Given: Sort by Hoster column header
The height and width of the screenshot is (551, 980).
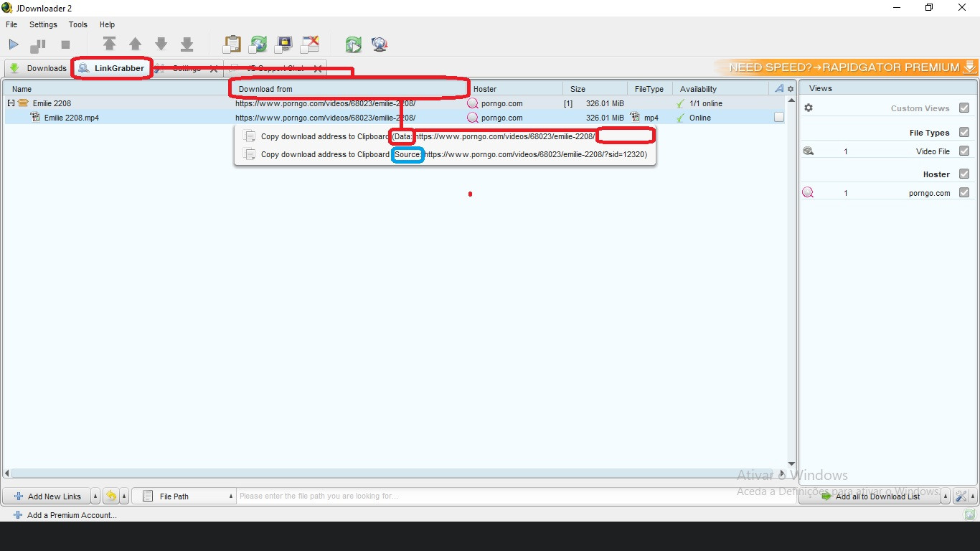Looking at the screenshot, I should [x=515, y=89].
